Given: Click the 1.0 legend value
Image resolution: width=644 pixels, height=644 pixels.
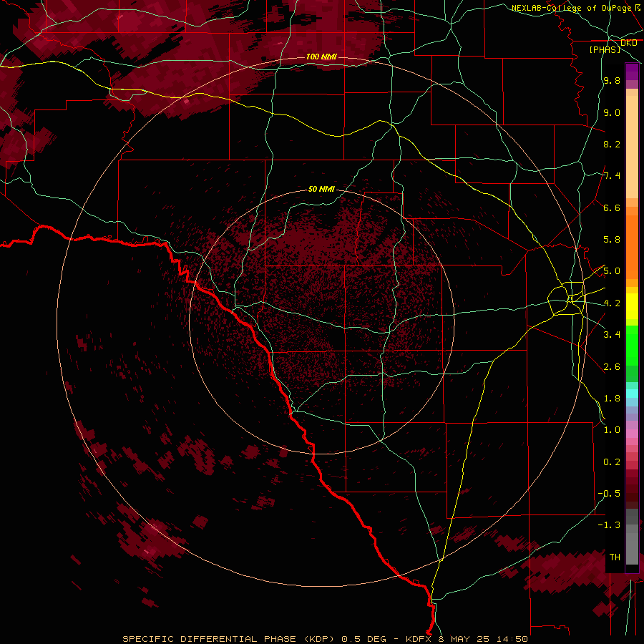Looking at the screenshot, I should 612,430.
